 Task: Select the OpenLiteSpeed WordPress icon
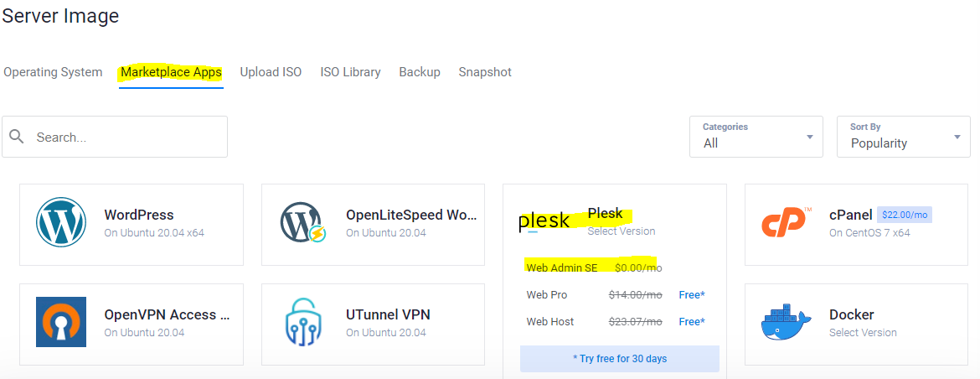coord(303,221)
